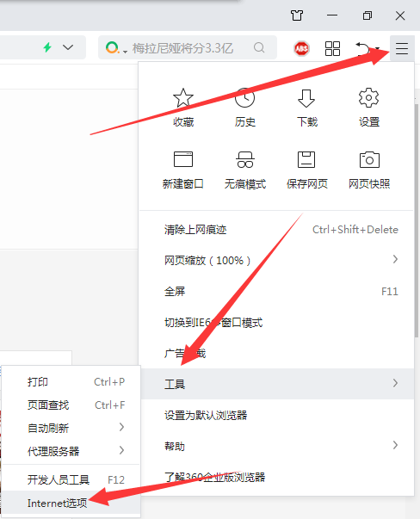Click the hamburger main menu button
This screenshot has width=420, height=519.
(402, 48)
